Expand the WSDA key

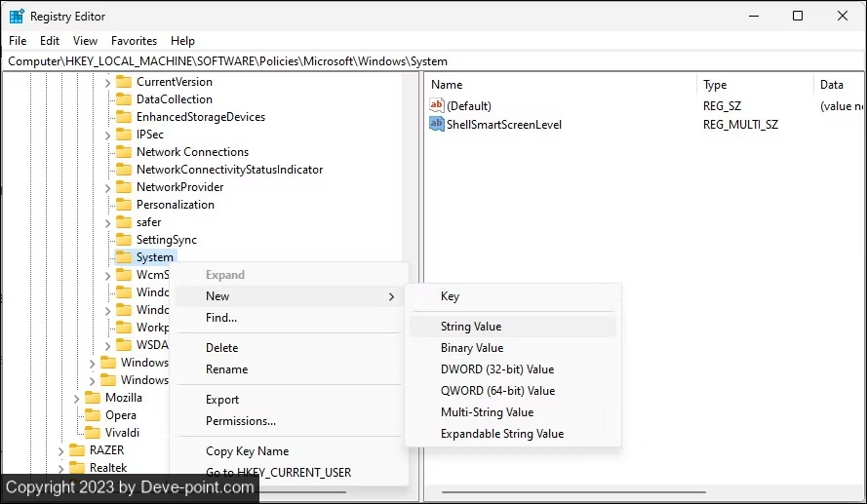(x=108, y=346)
